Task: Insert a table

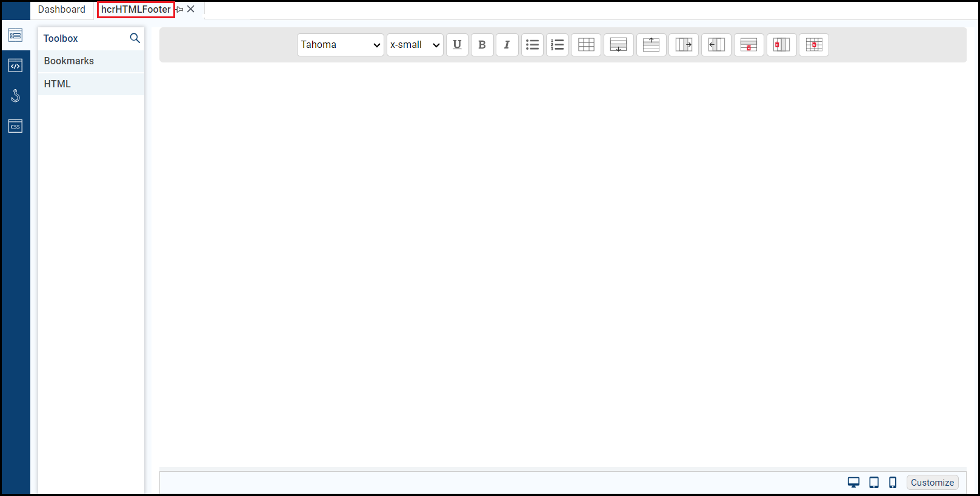Action: 586,45
